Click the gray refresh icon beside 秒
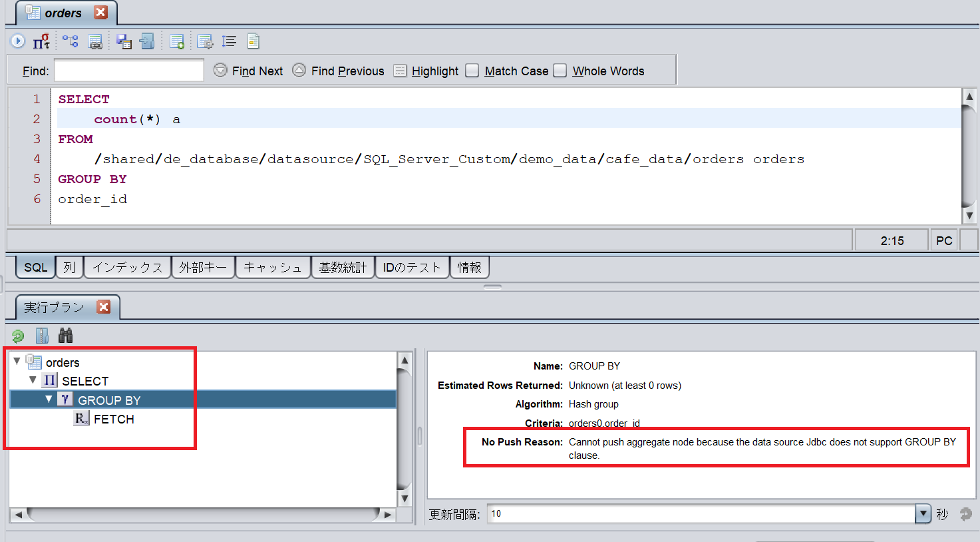Viewport: 980px width, 542px height. 965,514
